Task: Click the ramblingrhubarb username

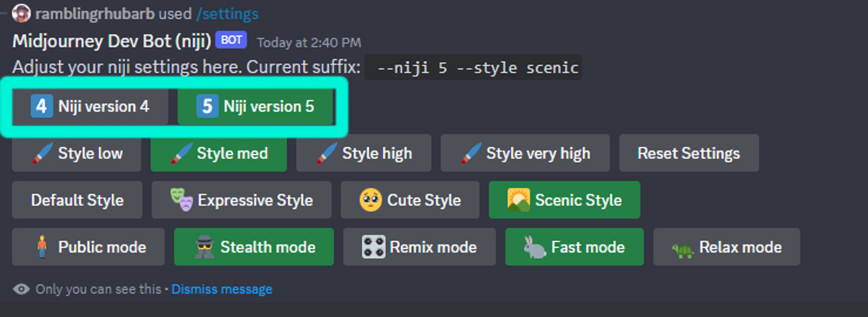Action: [96, 13]
